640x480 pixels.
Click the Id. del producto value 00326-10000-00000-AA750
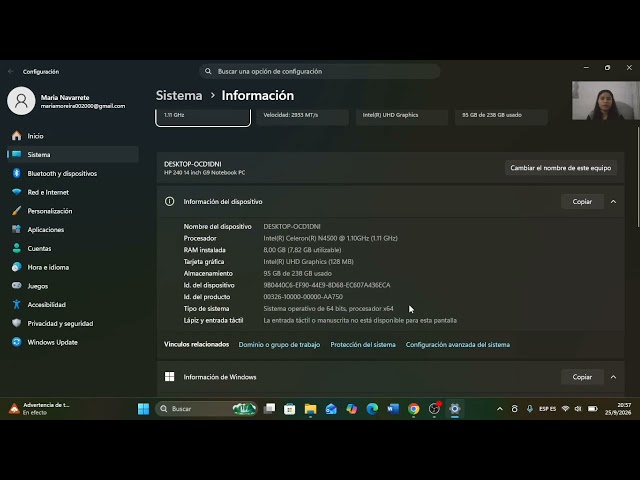303,297
